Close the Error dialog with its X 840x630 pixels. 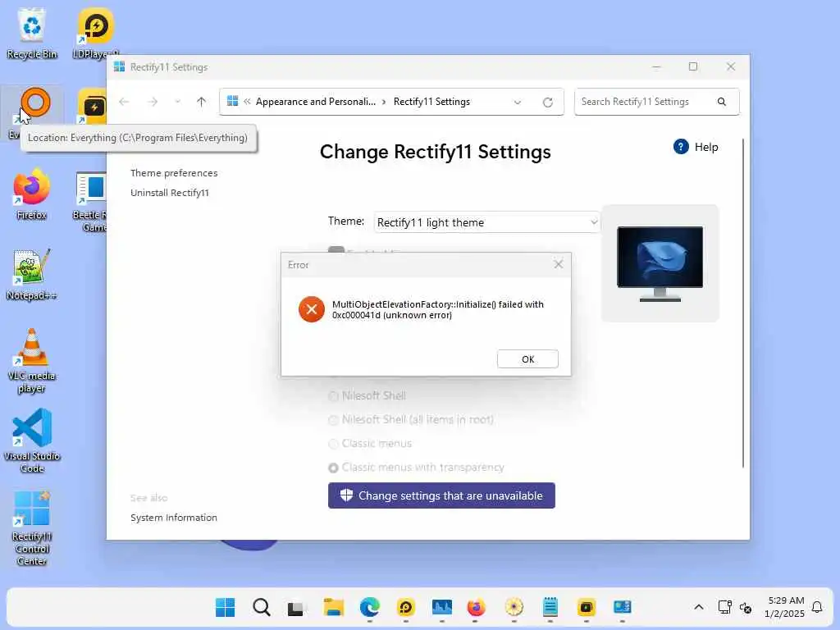(558, 265)
